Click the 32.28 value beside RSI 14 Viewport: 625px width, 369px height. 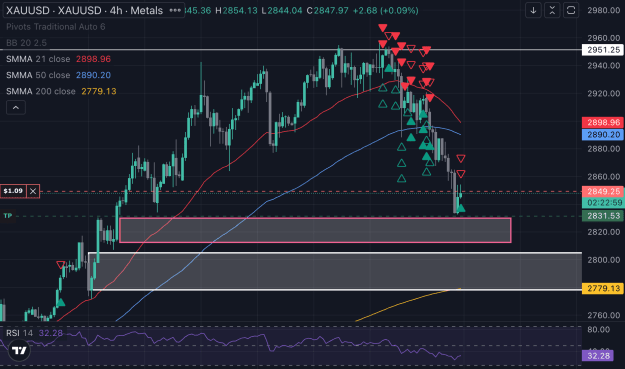pos(51,333)
